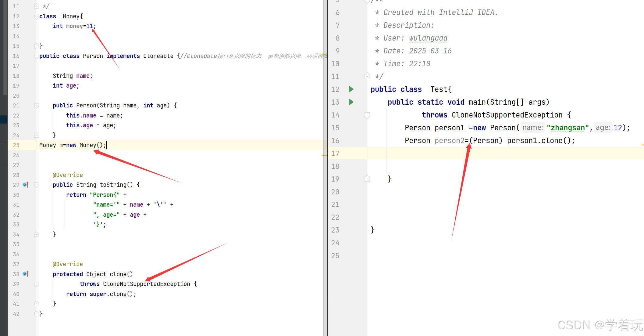The image size is (644, 336).
Task: Click line number 25 in left gutter
Action: (16, 145)
